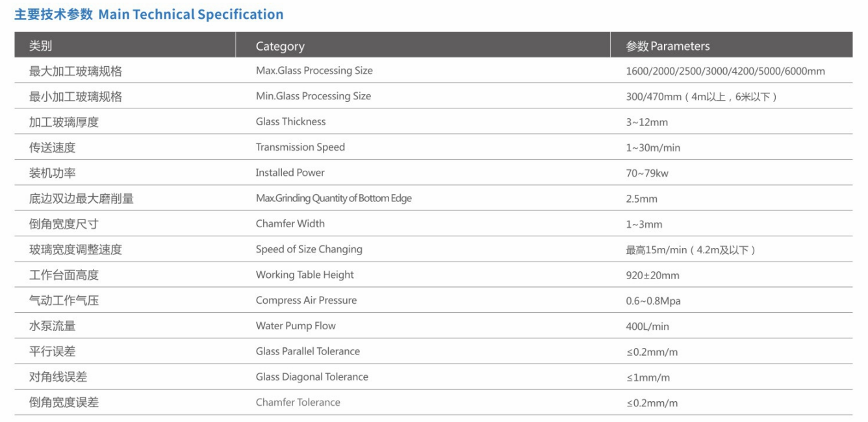Click the Glass Parallel Tolerance label
The height and width of the screenshot is (422, 868).
coord(307,351)
